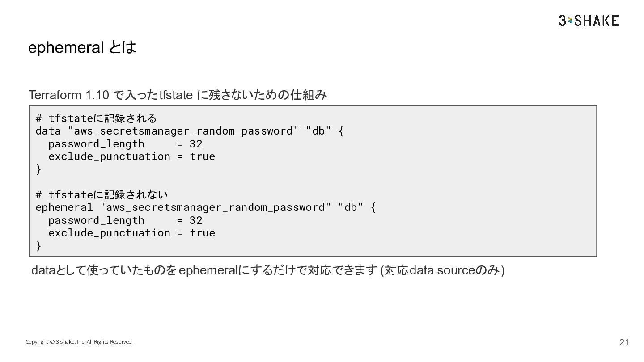Click the Terraform 1.10 description line
The width and height of the screenshot is (644, 362).
coord(178,95)
